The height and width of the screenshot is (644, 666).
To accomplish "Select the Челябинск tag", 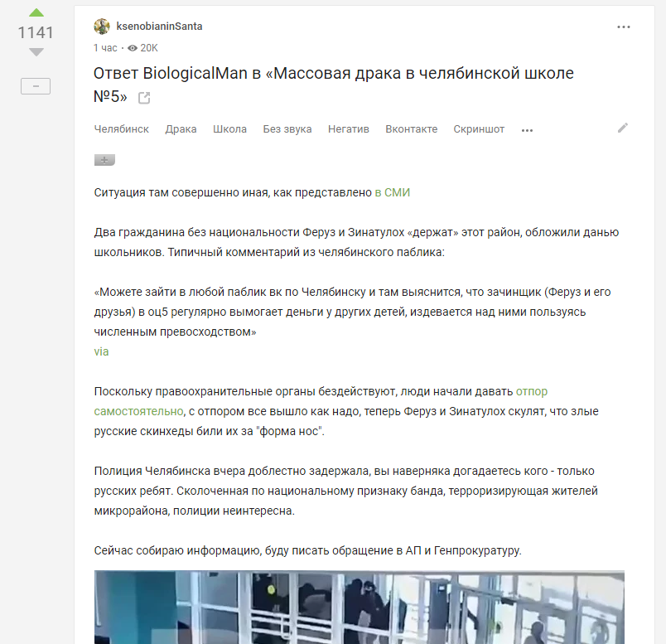I will (x=122, y=129).
